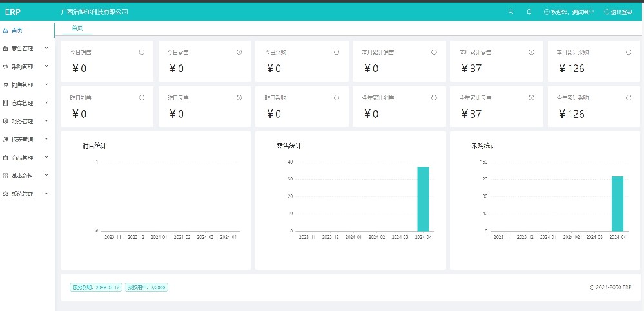
Task: Click the info icon on the 今年累计销售 card
Action: (x=434, y=98)
